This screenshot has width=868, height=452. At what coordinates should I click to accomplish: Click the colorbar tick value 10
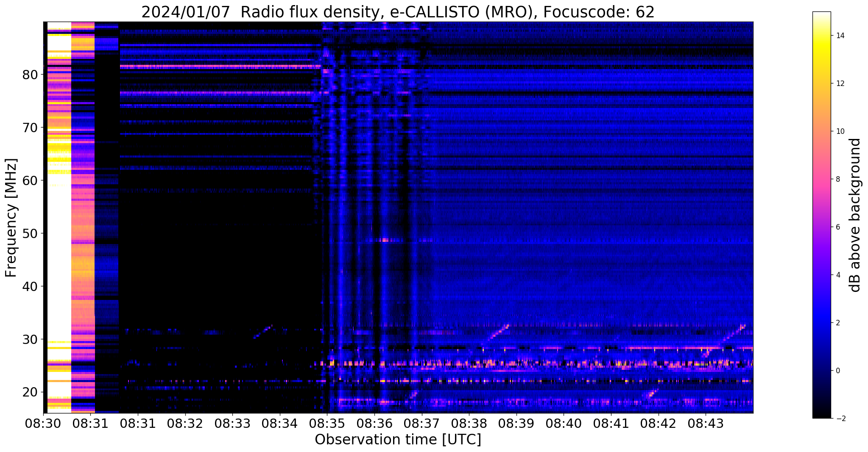[x=840, y=131]
